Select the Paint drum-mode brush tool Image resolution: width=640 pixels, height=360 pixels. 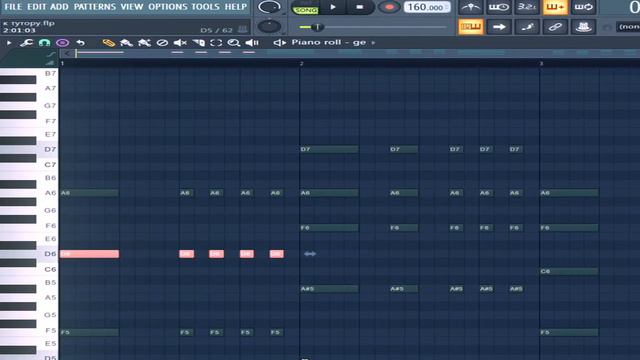[x=144, y=43]
